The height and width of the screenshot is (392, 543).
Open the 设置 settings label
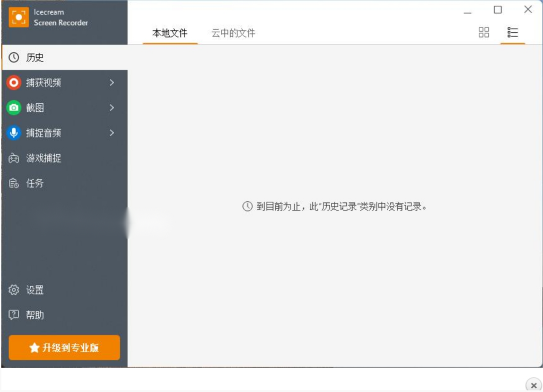[x=35, y=290]
